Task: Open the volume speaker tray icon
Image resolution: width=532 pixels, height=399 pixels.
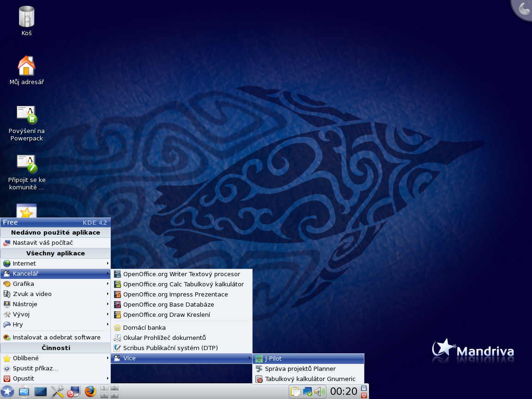Action: click(319, 392)
